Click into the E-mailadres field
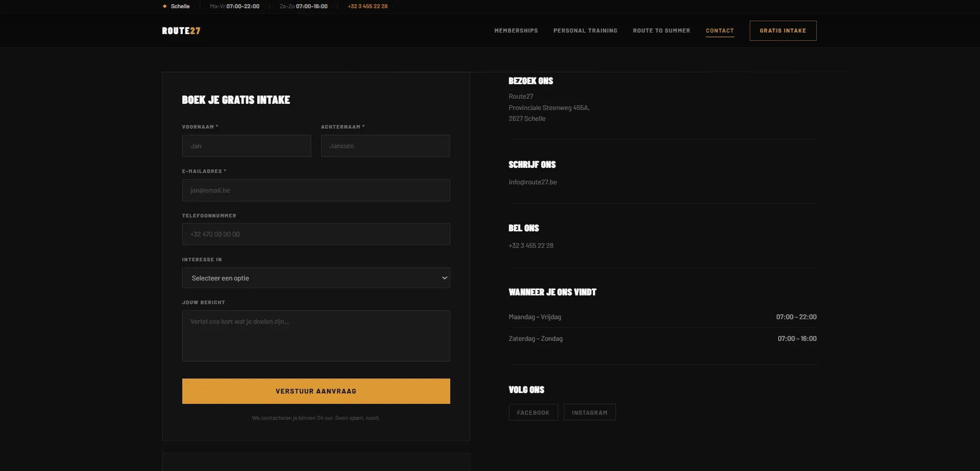 [316, 190]
